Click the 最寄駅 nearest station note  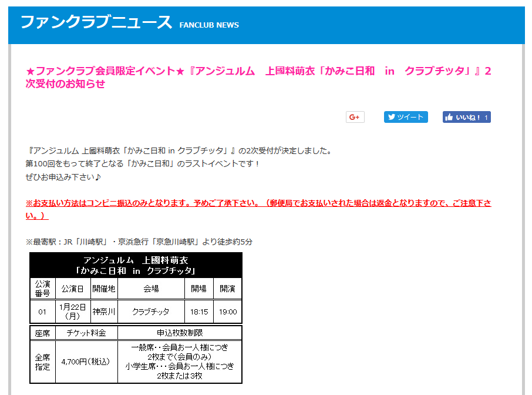click(x=139, y=242)
